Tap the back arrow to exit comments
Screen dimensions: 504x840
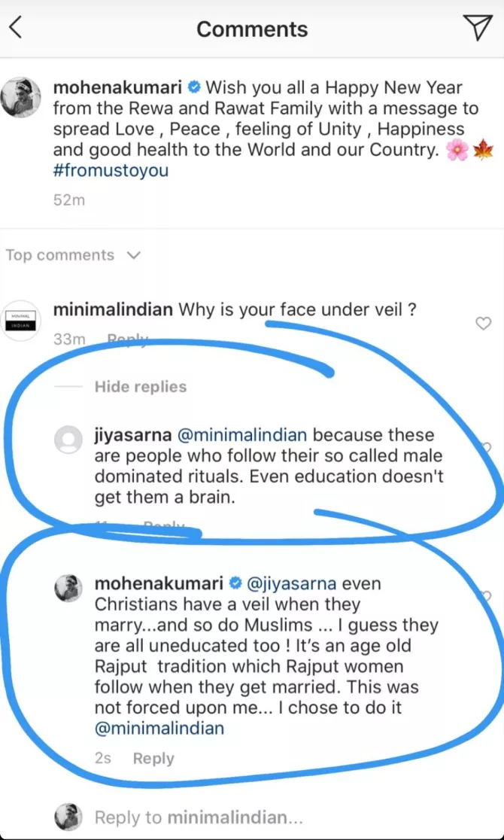coord(17,27)
